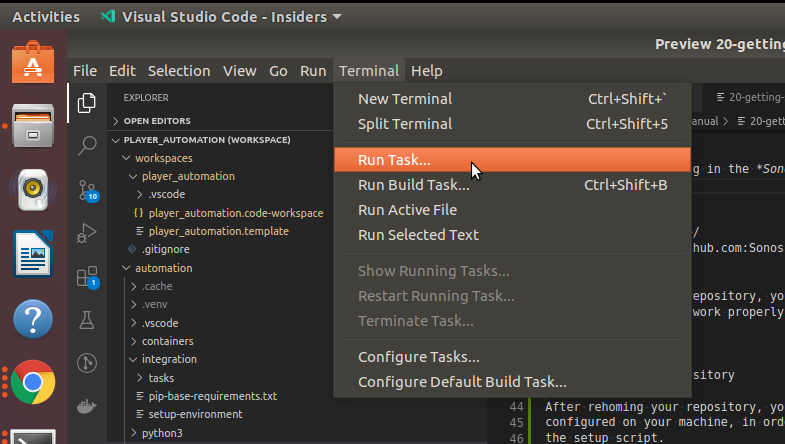Open the Explorer view in activity bar
The height and width of the screenshot is (444, 785).
[87, 102]
